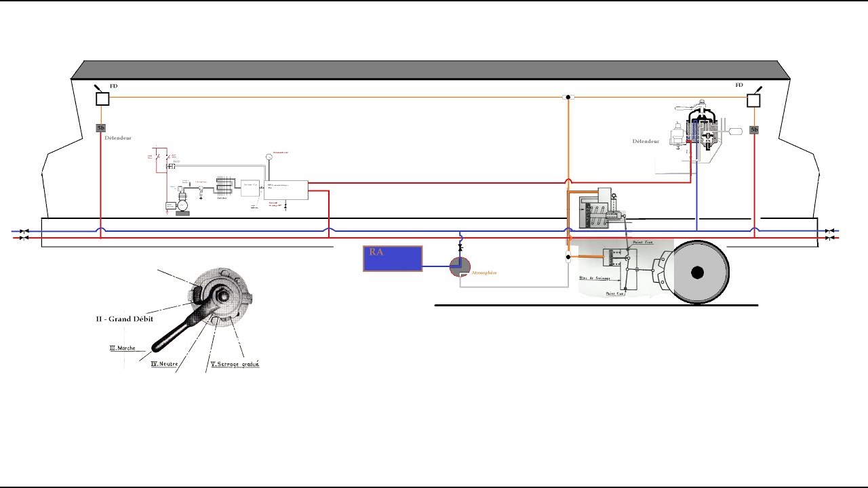Click the left end coupling cocks
Image resolution: width=868 pixels, height=488 pixels.
coord(24,235)
